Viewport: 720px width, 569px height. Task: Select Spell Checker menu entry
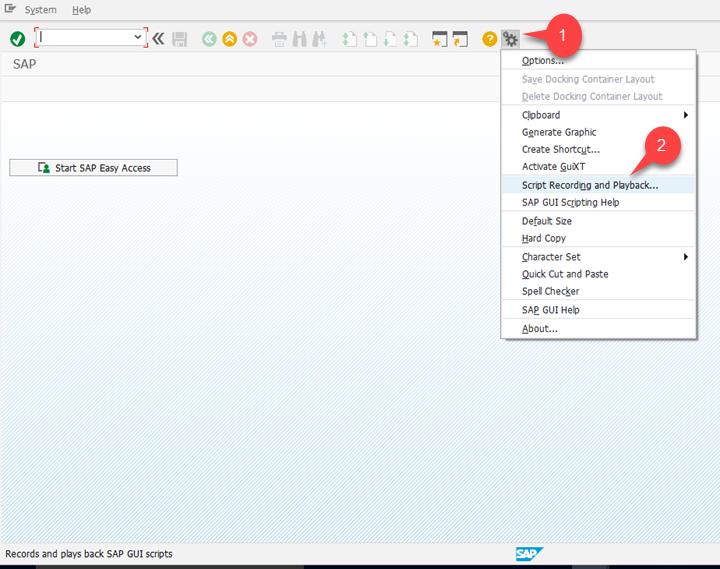click(598, 291)
